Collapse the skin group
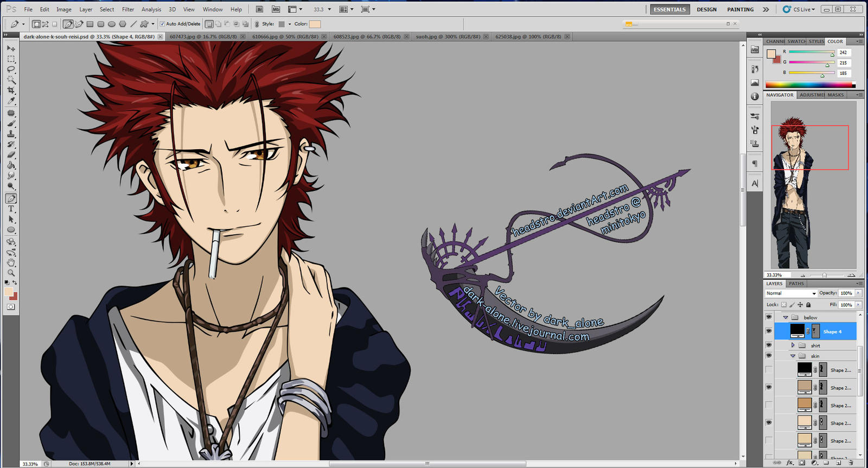Screen dimensions: 868x468 point(793,356)
